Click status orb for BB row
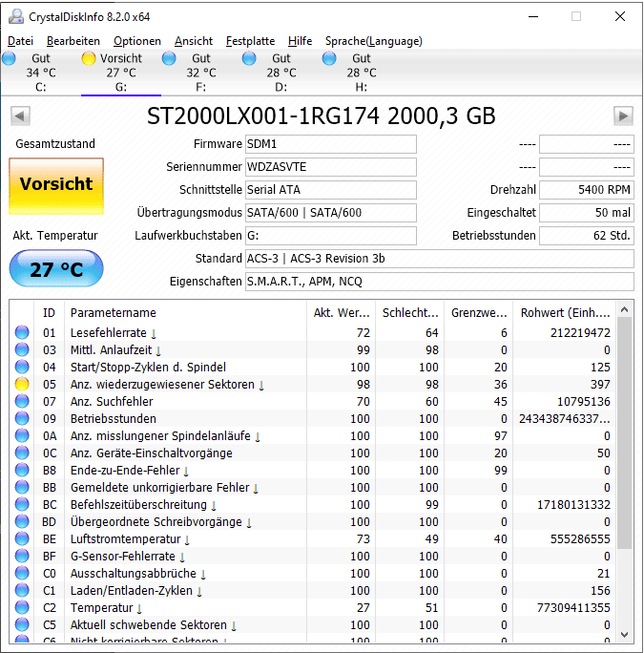The width and height of the screenshot is (644, 653). coord(22,487)
